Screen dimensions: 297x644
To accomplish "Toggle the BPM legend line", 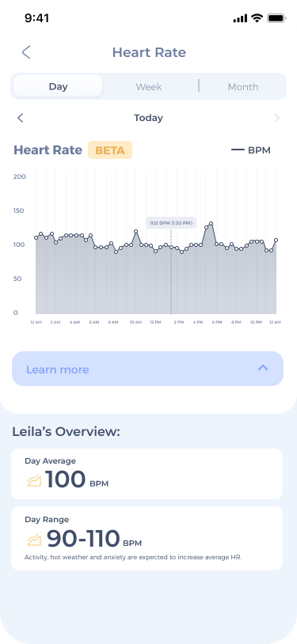I will [238, 150].
